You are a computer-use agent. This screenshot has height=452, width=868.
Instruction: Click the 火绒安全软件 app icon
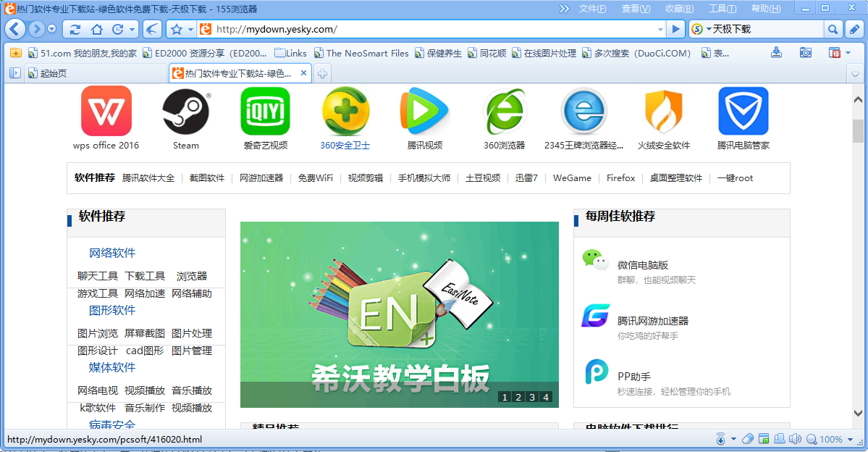[664, 111]
